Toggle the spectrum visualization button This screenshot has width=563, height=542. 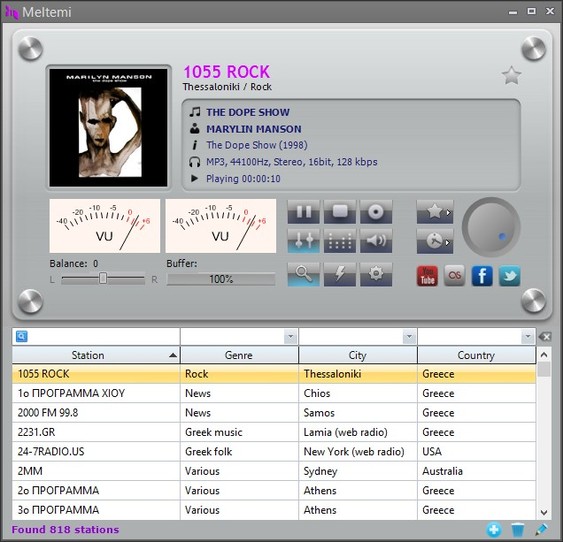[x=340, y=241]
